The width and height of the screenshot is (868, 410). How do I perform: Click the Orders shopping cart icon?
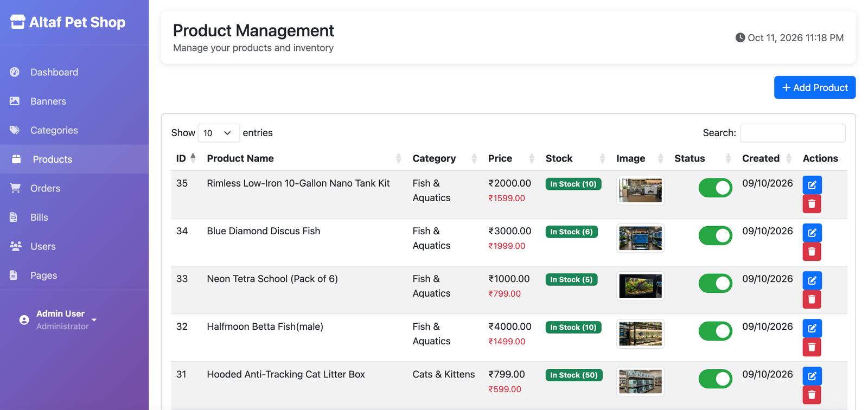(x=15, y=188)
